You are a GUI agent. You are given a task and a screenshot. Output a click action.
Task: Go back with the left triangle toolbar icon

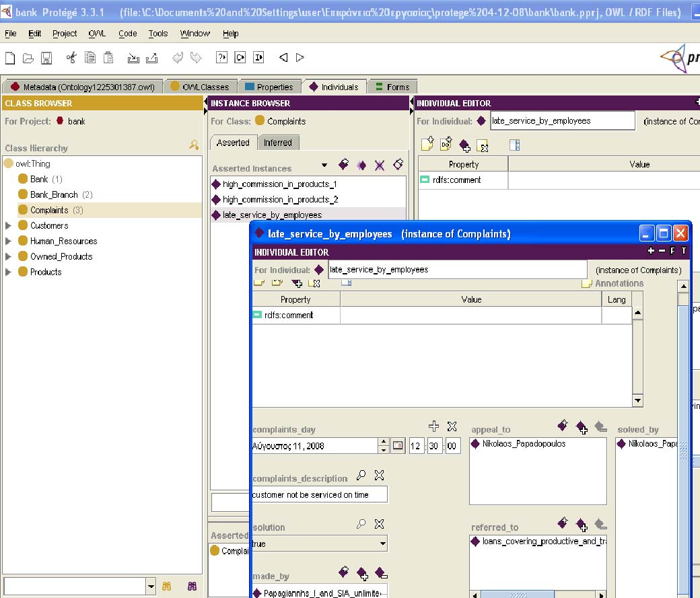pos(283,58)
